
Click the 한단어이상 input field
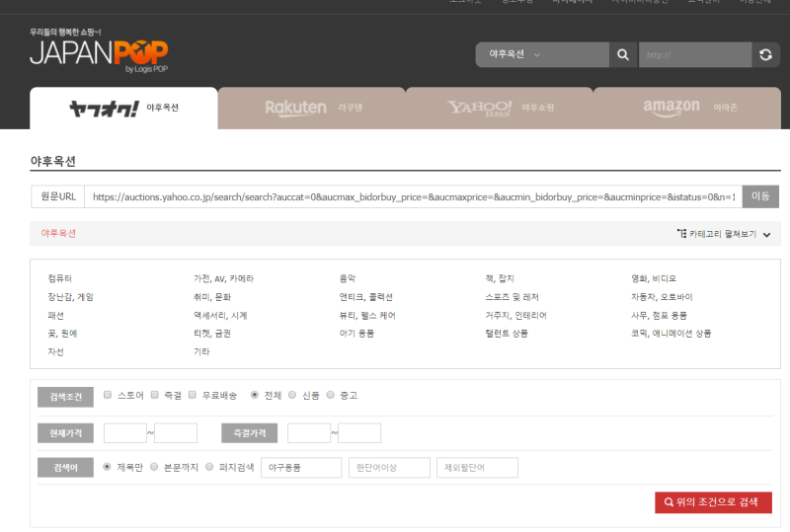coord(389,468)
